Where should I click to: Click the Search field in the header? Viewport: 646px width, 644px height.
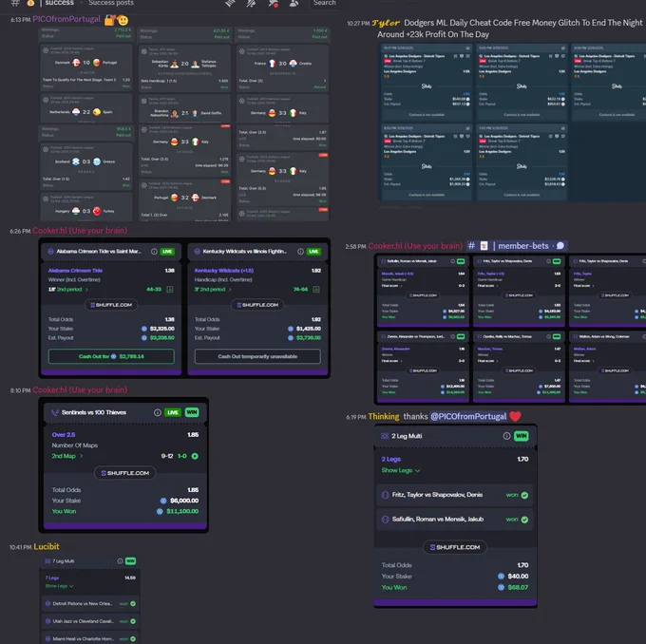(326, 3)
